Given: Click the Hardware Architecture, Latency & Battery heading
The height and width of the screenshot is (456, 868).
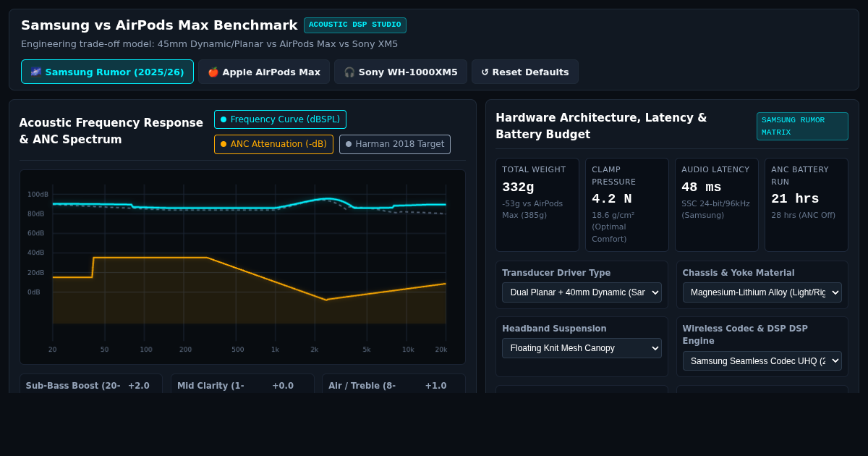Looking at the screenshot, I should 601,126.
